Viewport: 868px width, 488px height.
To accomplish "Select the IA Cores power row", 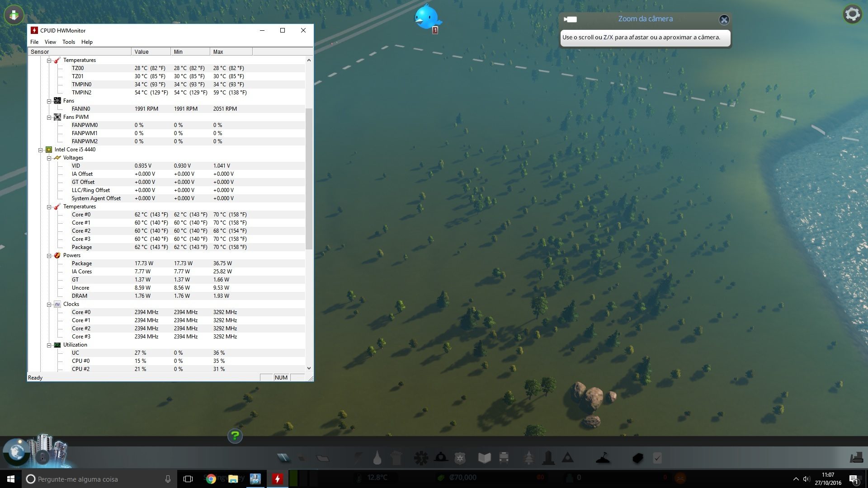I will 166,272.
